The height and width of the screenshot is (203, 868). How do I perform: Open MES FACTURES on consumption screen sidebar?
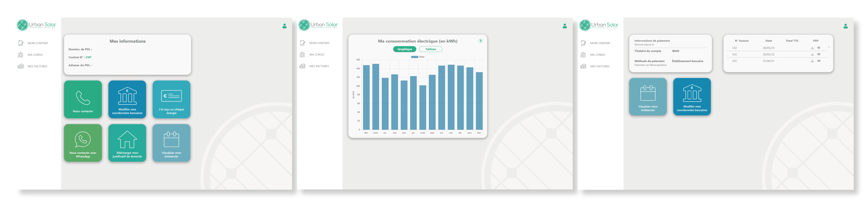(x=314, y=66)
